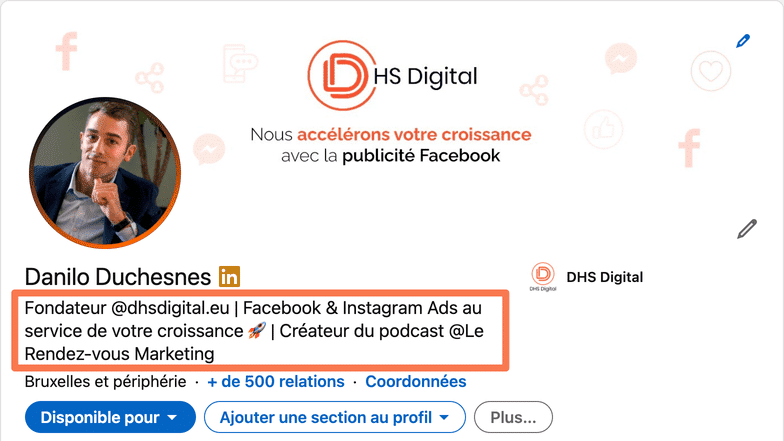Click the Bruxelles et périphérie location text
784x441 pixels.
(106, 382)
